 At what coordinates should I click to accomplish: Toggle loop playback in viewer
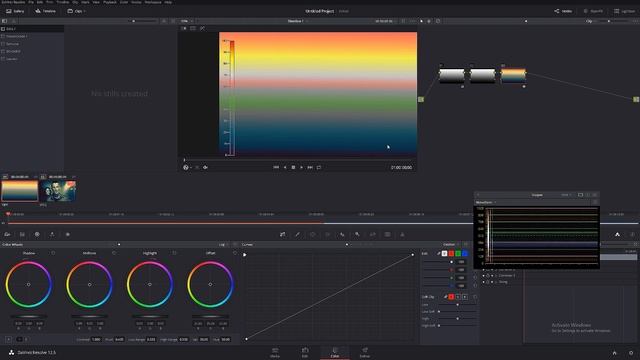pos(319,167)
